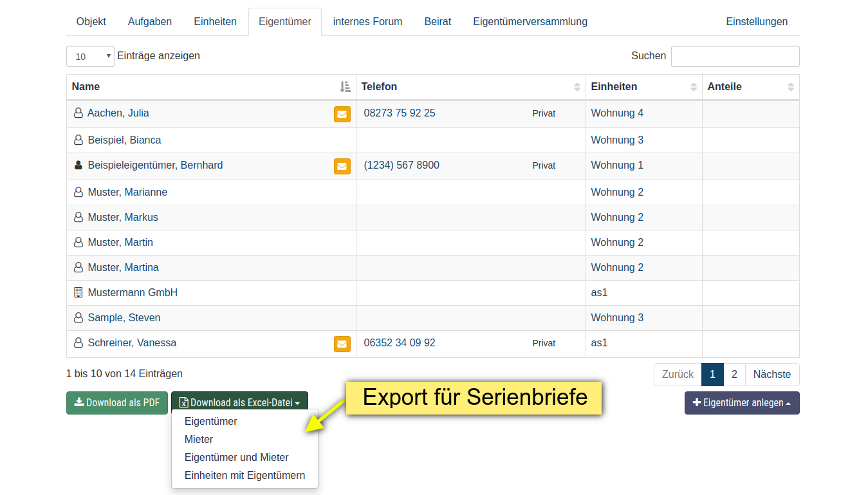Go to page 2 of the table
868x495 pixels.
tap(734, 375)
